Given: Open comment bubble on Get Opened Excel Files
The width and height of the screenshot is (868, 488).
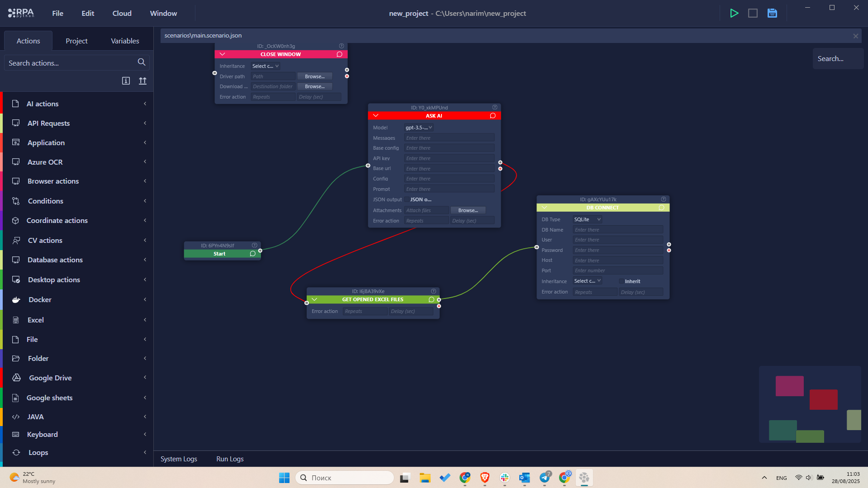Looking at the screenshot, I should [x=432, y=299].
